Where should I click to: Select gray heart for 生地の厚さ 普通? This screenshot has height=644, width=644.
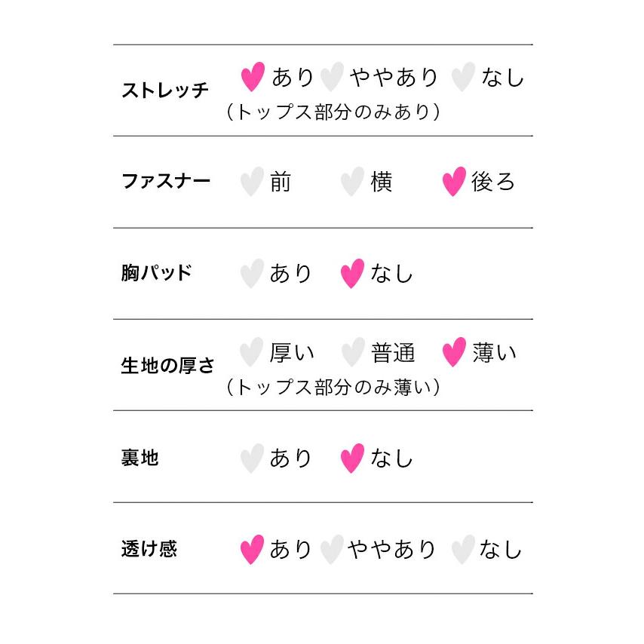pos(352,352)
